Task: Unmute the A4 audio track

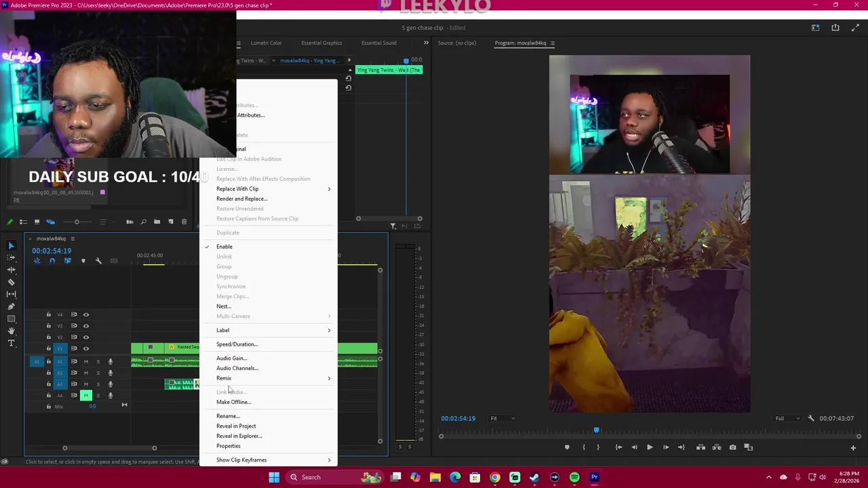Action: tap(85, 395)
